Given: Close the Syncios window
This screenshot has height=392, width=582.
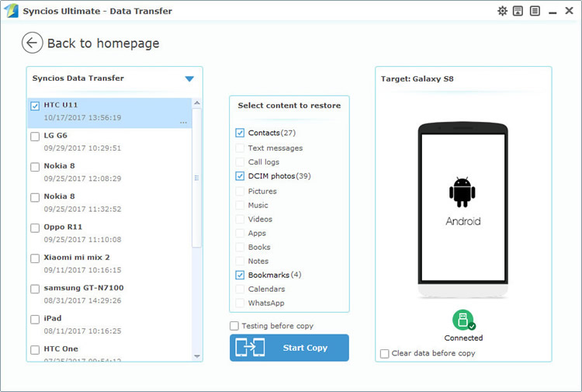Looking at the screenshot, I should (x=569, y=11).
